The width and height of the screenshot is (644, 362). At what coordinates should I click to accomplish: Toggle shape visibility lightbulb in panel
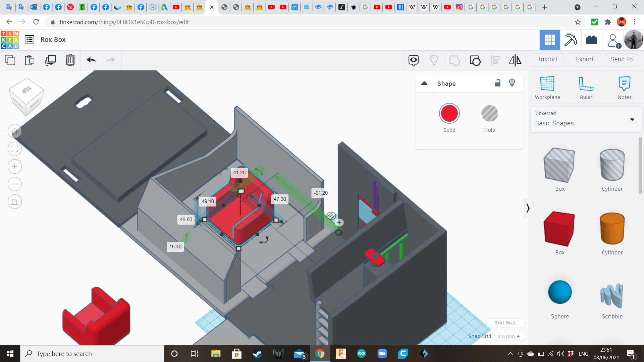pos(512,83)
